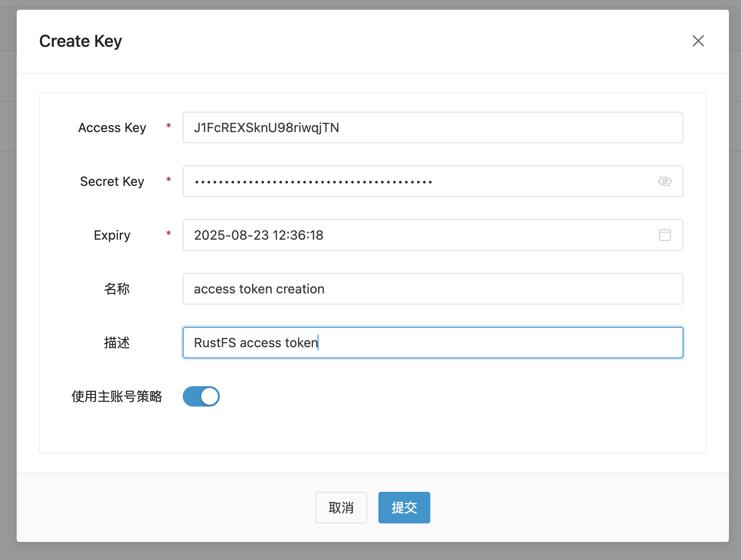Click the Secret Key label
Screen dimensions: 741x560
click(112, 181)
